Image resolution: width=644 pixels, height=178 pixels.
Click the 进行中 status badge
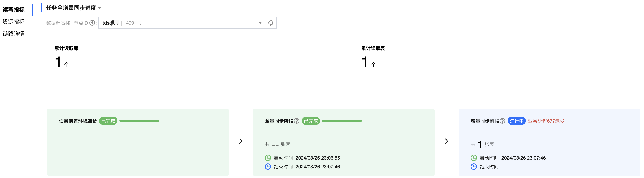coord(517,121)
